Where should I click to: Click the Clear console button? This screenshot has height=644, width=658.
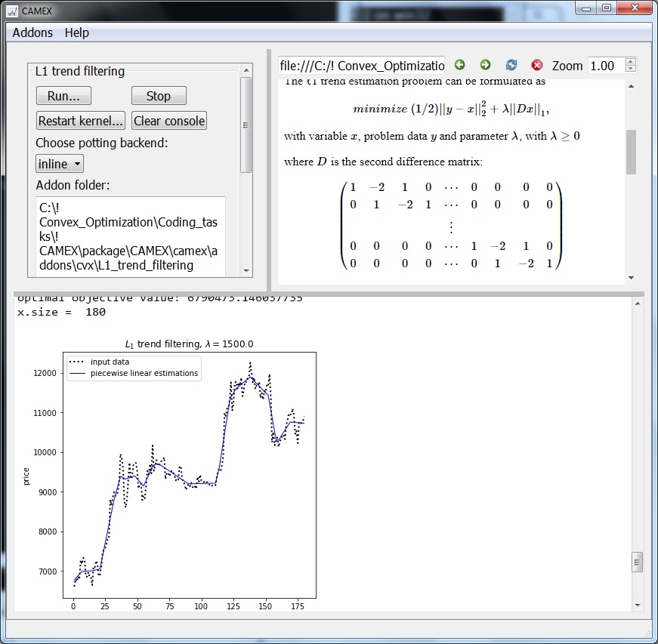tap(169, 121)
